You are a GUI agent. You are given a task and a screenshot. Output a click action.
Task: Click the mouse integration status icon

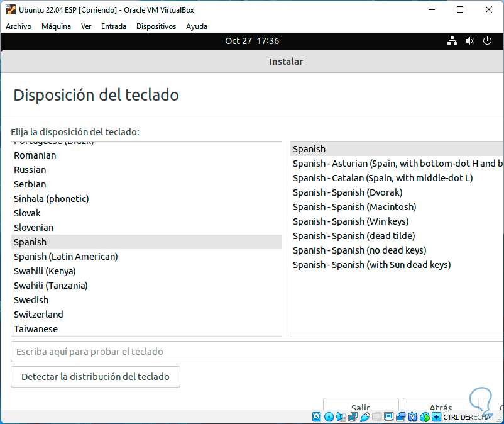tap(425, 417)
